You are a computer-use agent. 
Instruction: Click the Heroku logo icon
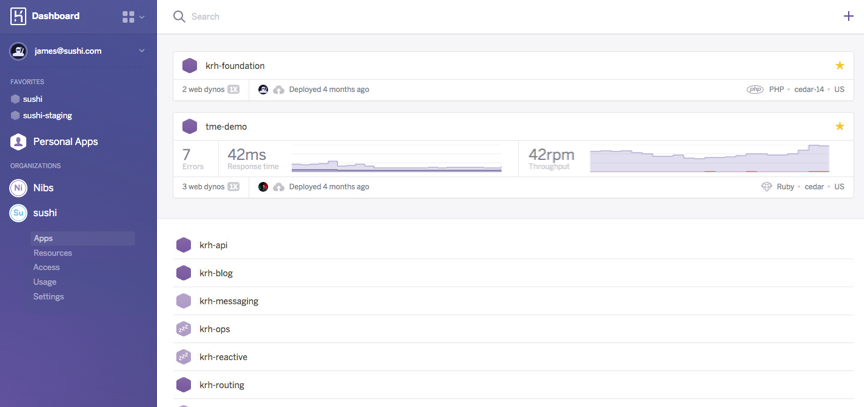point(18,17)
